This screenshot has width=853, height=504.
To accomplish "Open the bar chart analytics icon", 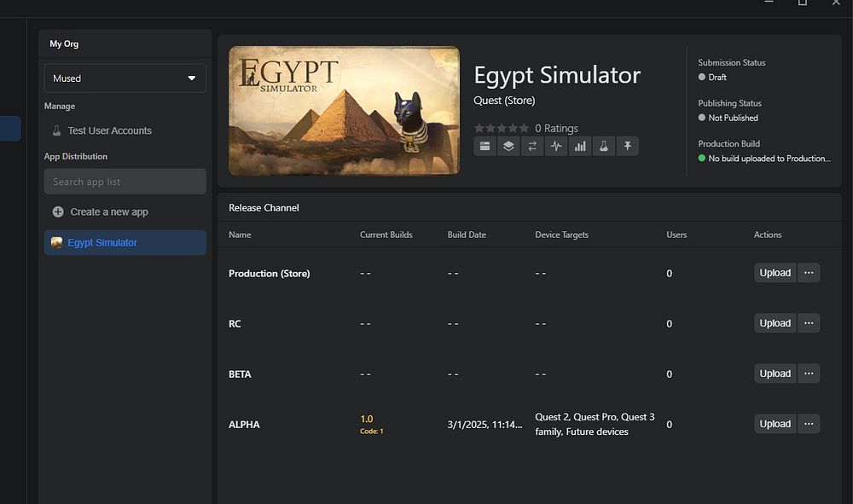I will pos(580,146).
